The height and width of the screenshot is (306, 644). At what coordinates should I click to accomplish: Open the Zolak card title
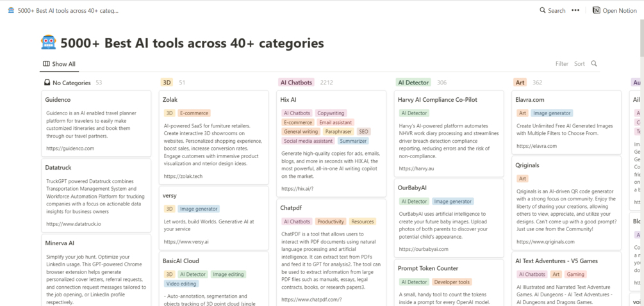[170, 100]
